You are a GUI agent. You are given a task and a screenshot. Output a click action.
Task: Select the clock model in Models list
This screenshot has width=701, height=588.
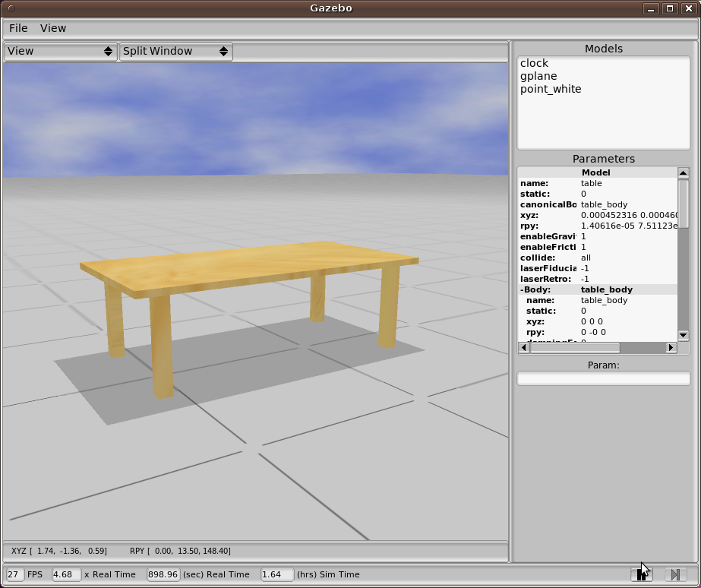click(x=534, y=63)
